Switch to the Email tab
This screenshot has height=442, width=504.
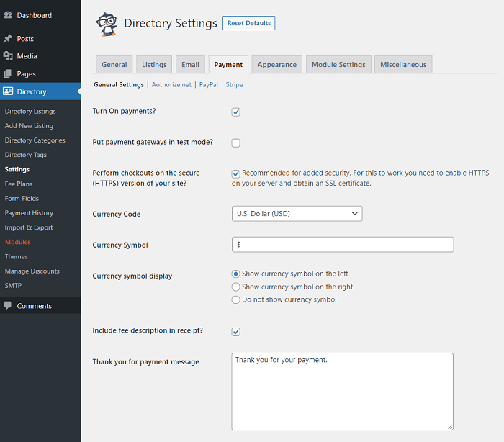[190, 65]
